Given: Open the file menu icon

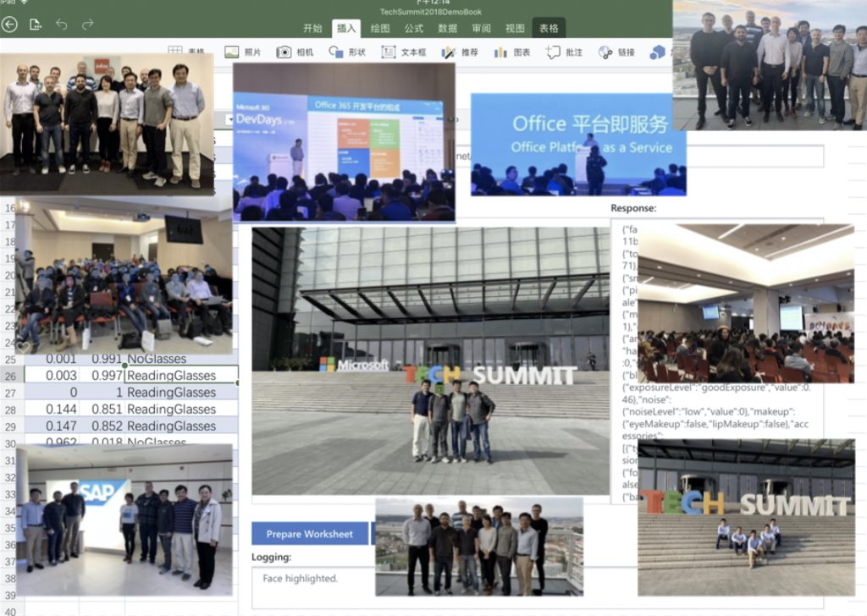Looking at the screenshot, I should coord(36,25).
